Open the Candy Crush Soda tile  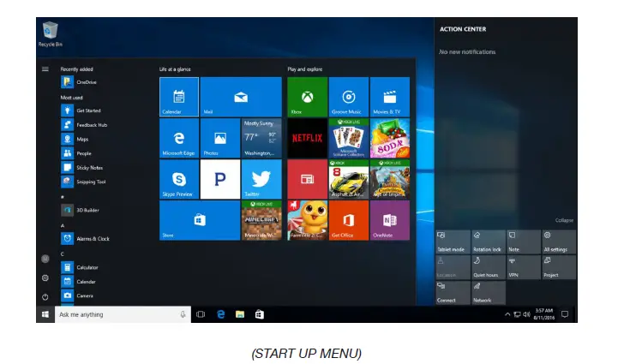pyautogui.click(x=389, y=138)
